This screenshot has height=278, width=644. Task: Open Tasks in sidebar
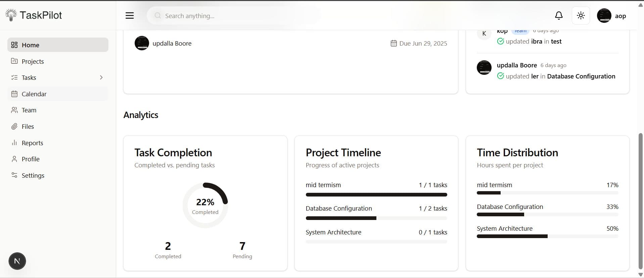point(58,77)
